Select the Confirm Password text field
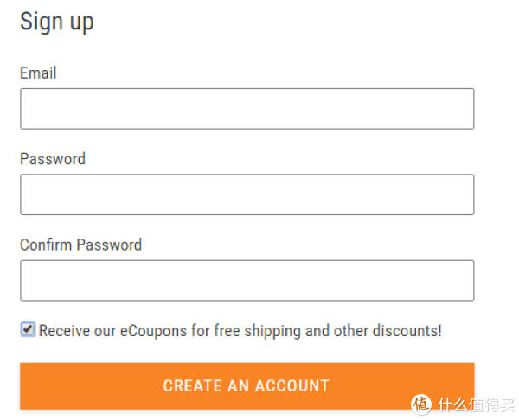Image resolution: width=519 pixels, height=420 pixels. click(247, 281)
